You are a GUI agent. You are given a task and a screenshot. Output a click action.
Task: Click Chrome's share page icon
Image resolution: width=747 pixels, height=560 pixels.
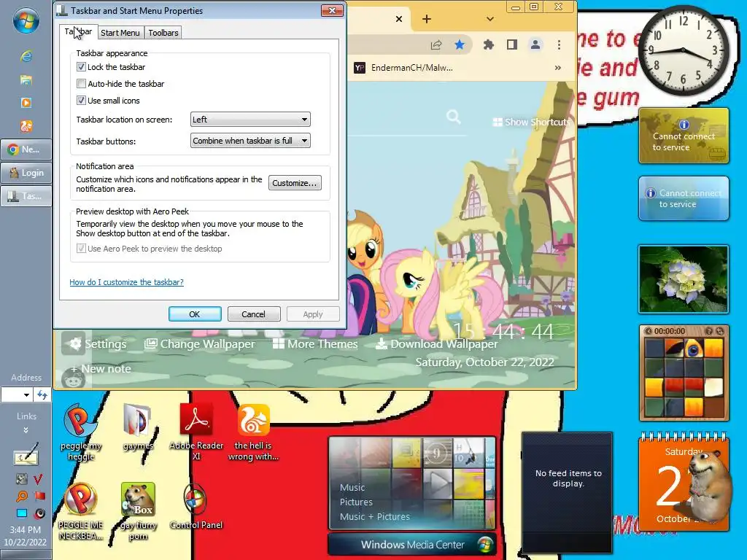pyautogui.click(x=436, y=44)
